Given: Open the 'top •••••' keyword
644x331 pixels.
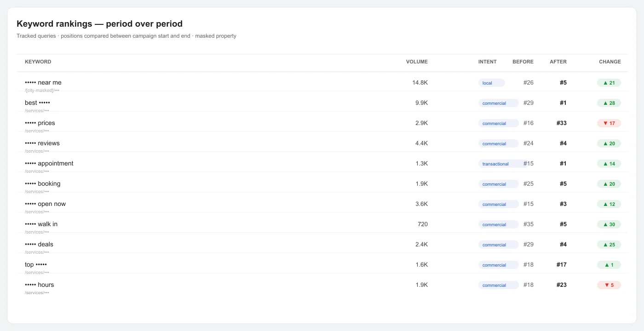Looking at the screenshot, I should (36, 265).
